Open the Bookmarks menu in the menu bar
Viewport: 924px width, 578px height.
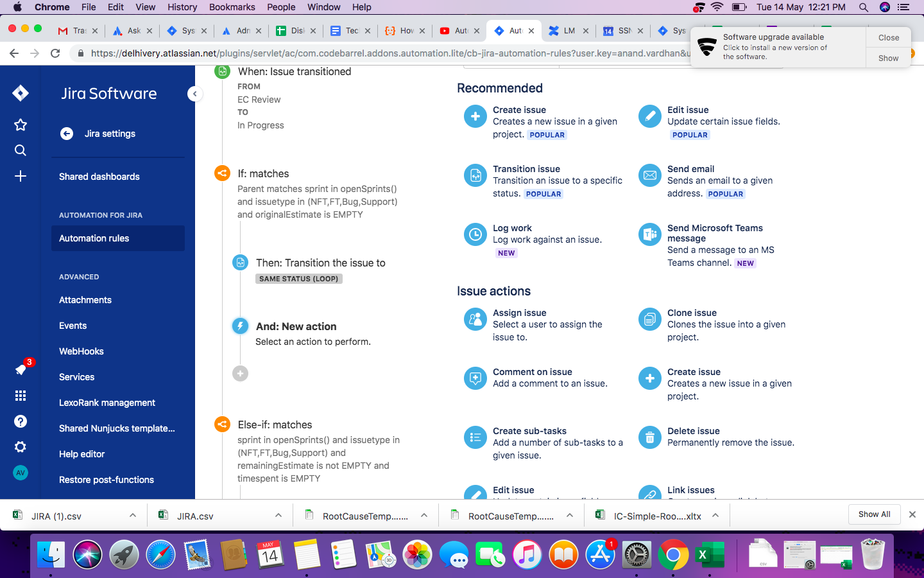coord(232,7)
